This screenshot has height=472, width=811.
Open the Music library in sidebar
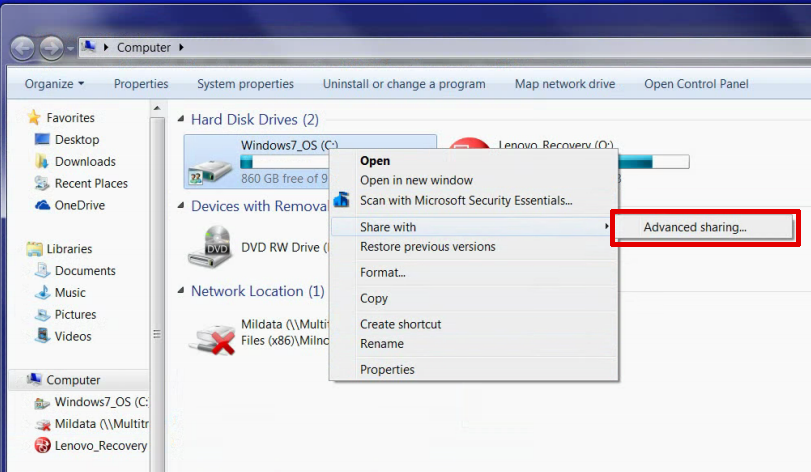point(70,293)
